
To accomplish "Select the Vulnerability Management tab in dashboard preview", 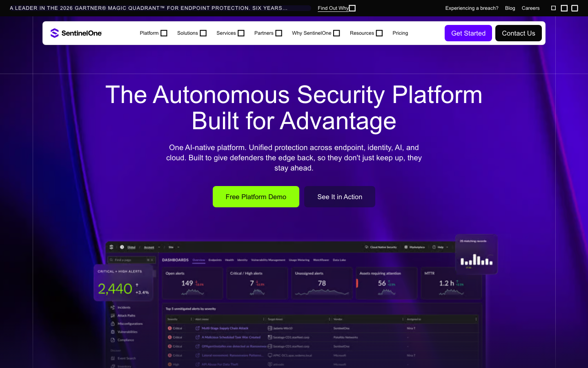I will 268,260.
